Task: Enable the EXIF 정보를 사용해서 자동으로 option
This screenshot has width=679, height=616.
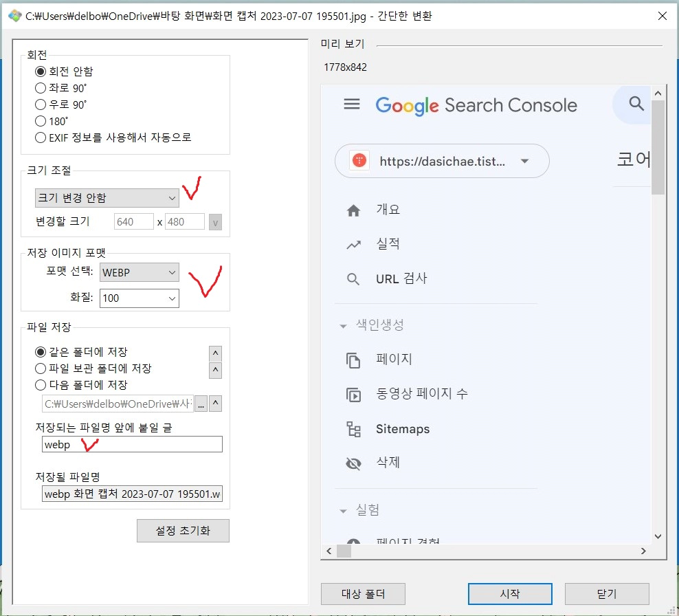Action: (x=41, y=137)
